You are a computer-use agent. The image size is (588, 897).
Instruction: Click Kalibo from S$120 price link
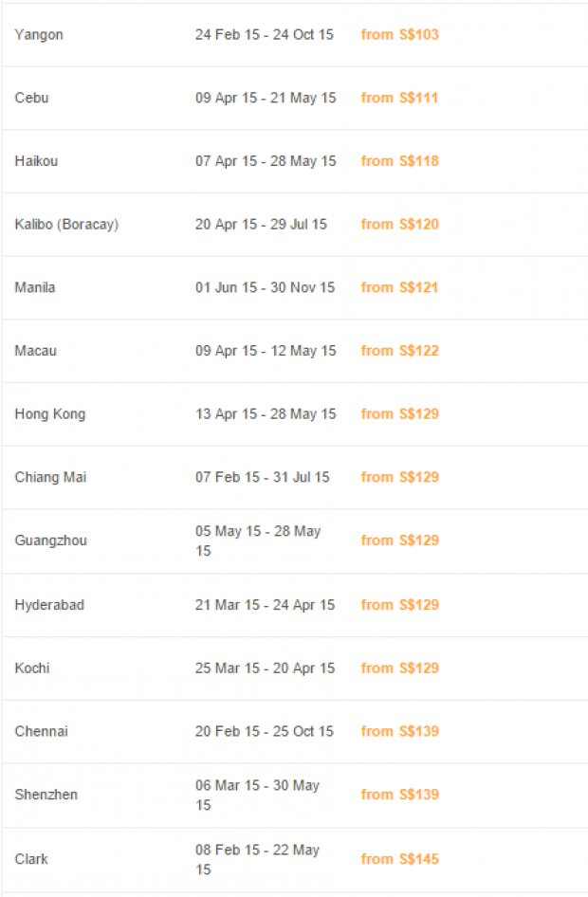click(399, 224)
